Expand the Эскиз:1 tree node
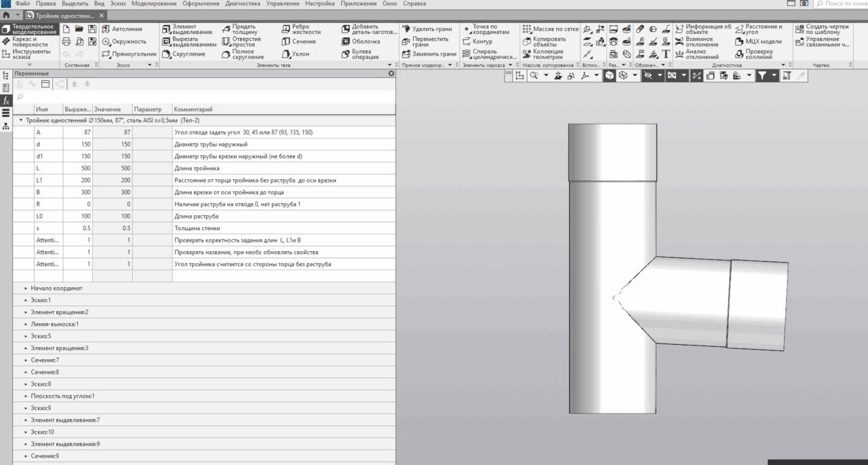The image size is (868, 465). pos(26,300)
